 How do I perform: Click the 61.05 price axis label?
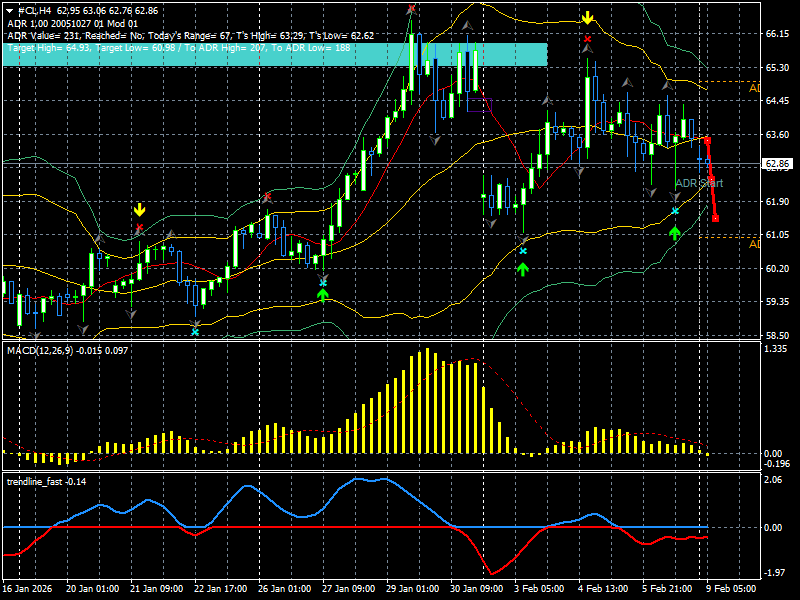tap(777, 235)
